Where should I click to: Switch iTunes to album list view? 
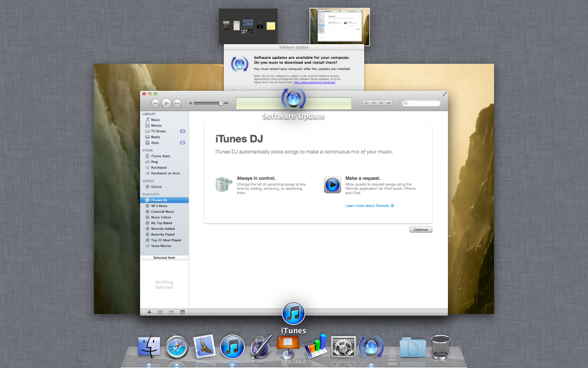pyautogui.click(x=374, y=103)
